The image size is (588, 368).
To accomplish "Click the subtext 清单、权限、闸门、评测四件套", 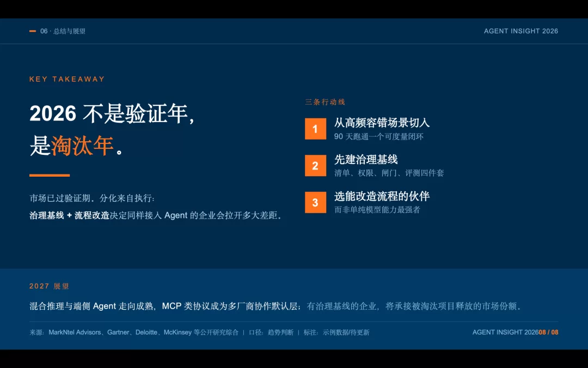I will pos(389,173).
